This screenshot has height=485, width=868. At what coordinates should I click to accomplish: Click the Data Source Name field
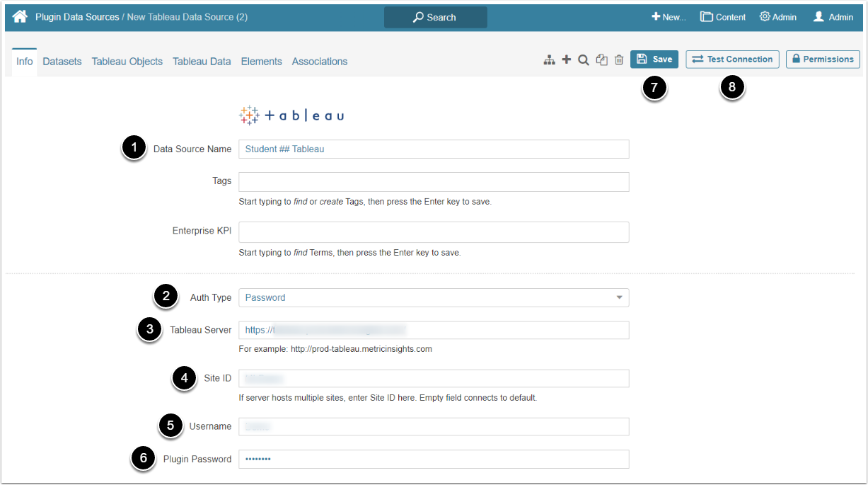(x=433, y=149)
